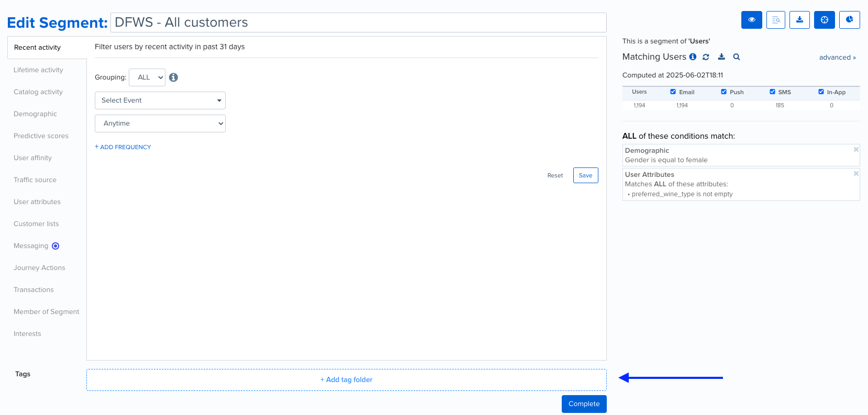Viewport: 868px width, 415px height.
Task: Open the Customer lists tab
Action: click(x=36, y=224)
